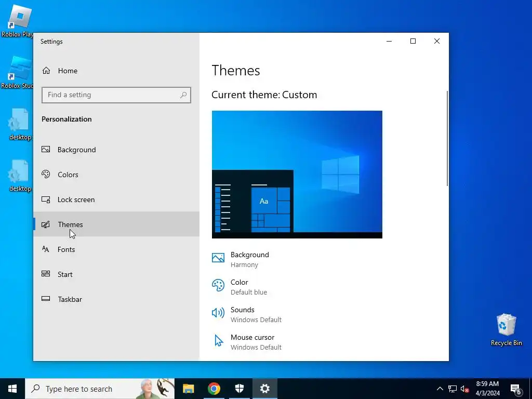The height and width of the screenshot is (399, 532).
Task: Click the Fonts Aa icon in sidebar
Action: [46, 249]
